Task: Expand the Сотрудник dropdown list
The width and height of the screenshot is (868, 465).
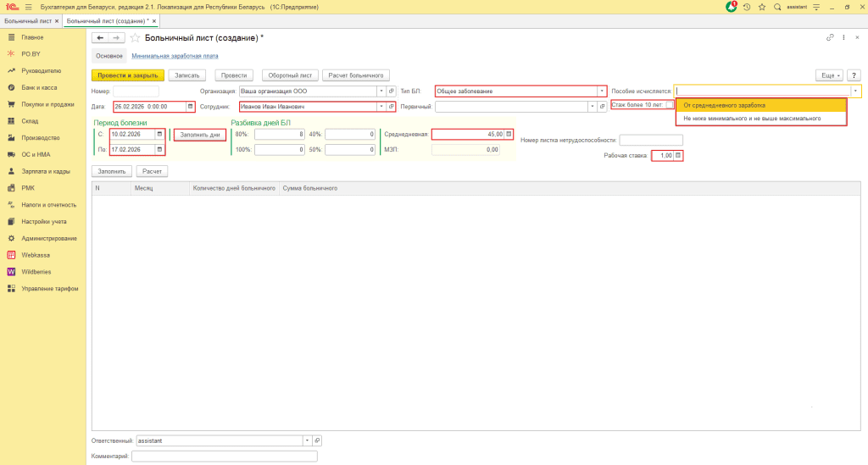Action: (x=381, y=107)
